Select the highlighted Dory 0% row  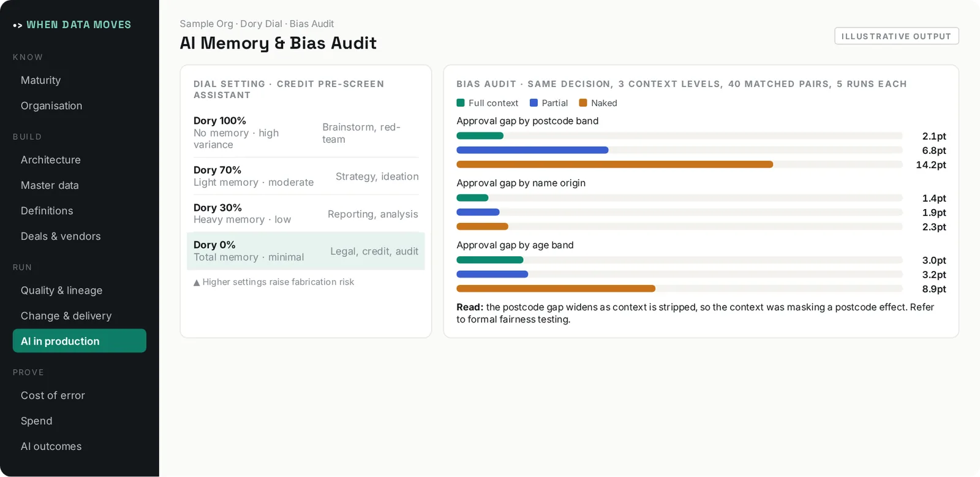(306, 251)
